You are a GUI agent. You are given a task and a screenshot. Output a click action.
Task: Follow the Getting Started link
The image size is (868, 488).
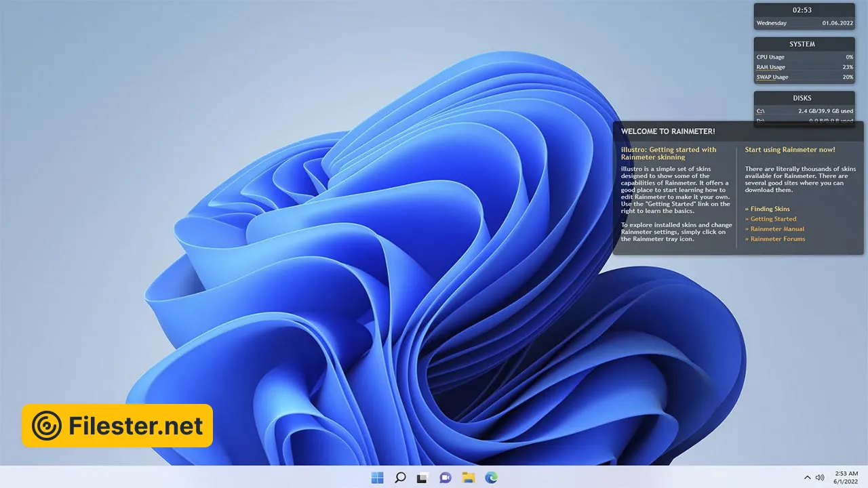(x=773, y=219)
